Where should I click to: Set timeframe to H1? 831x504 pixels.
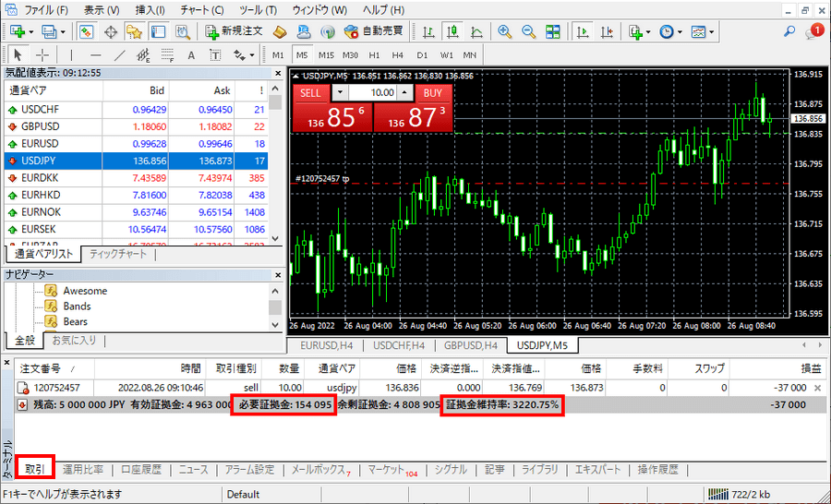374,55
